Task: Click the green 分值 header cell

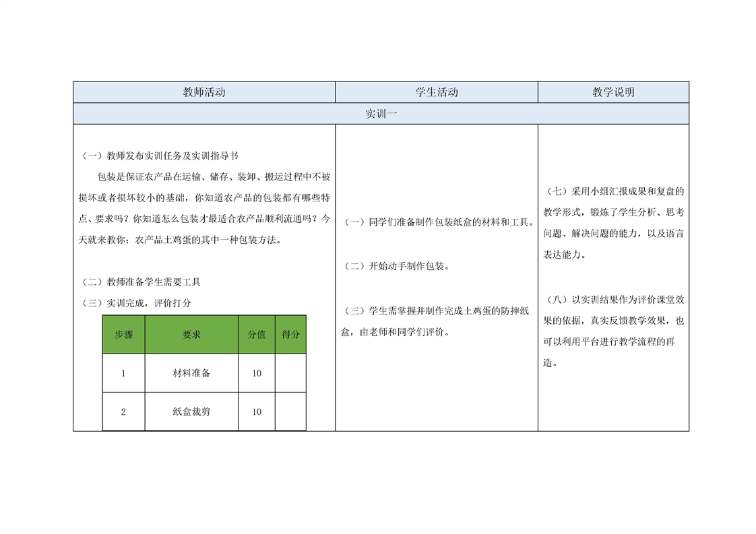Action: (257, 335)
